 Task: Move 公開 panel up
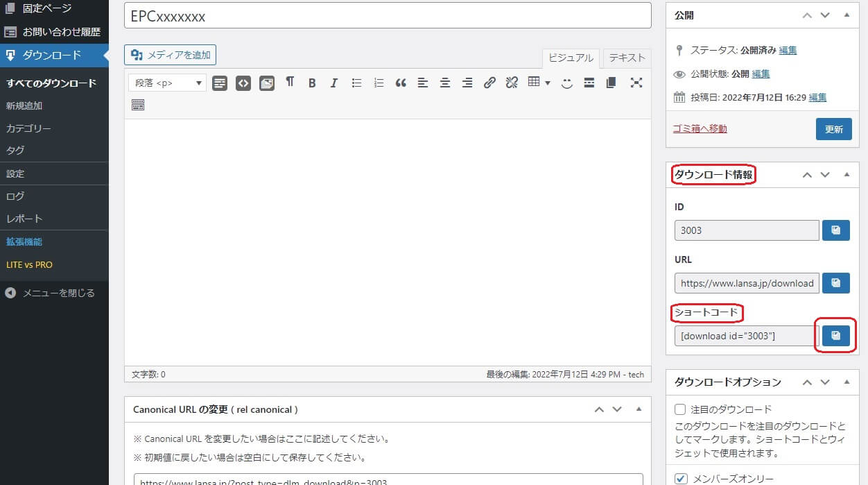click(807, 15)
